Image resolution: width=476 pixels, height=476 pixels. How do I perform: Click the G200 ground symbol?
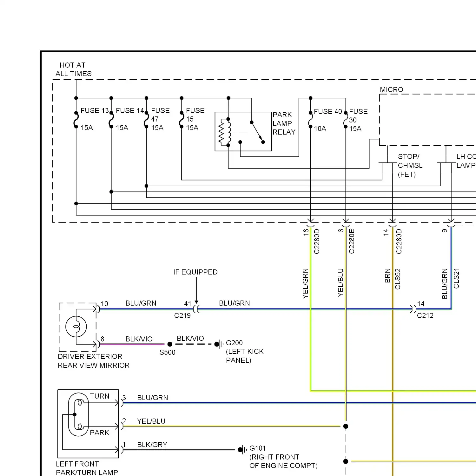click(x=219, y=344)
